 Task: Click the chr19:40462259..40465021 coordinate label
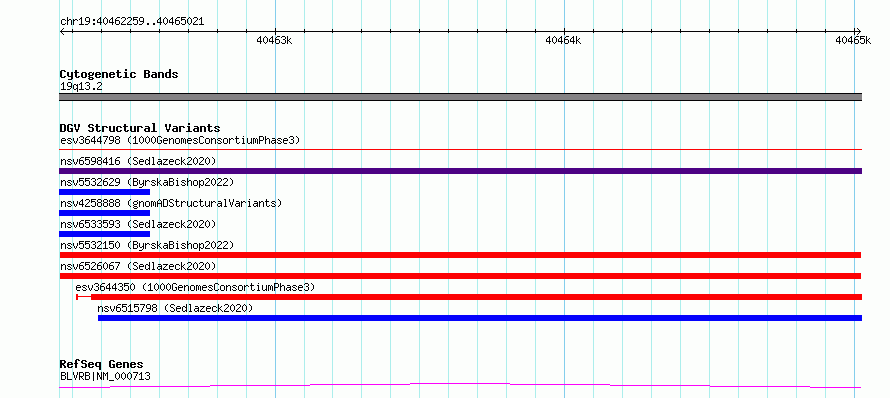pos(132,22)
